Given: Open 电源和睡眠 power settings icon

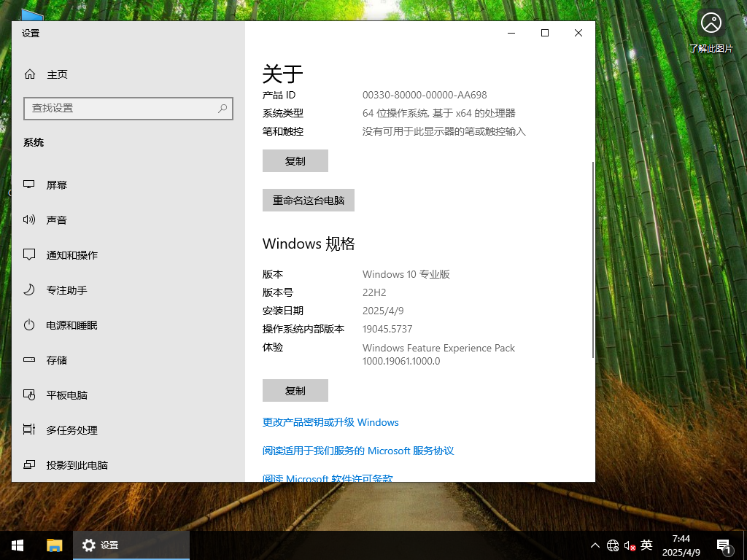Looking at the screenshot, I should [29, 324].
